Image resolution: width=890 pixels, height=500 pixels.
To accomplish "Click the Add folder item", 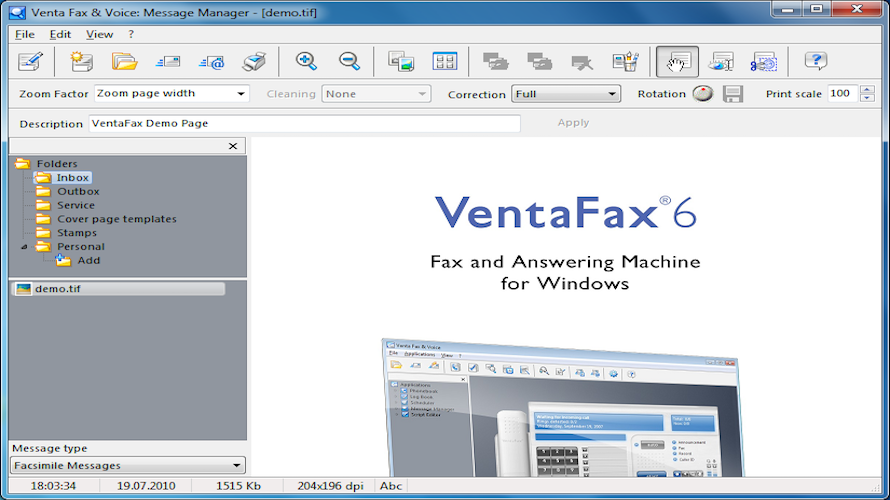I will pos(89,260).
